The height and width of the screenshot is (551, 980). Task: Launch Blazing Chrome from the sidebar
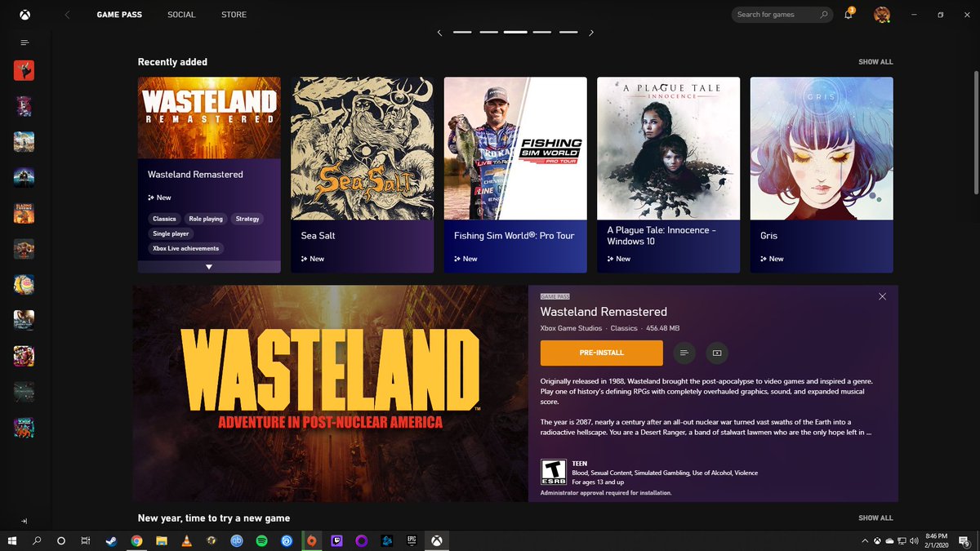click(24, 213)
